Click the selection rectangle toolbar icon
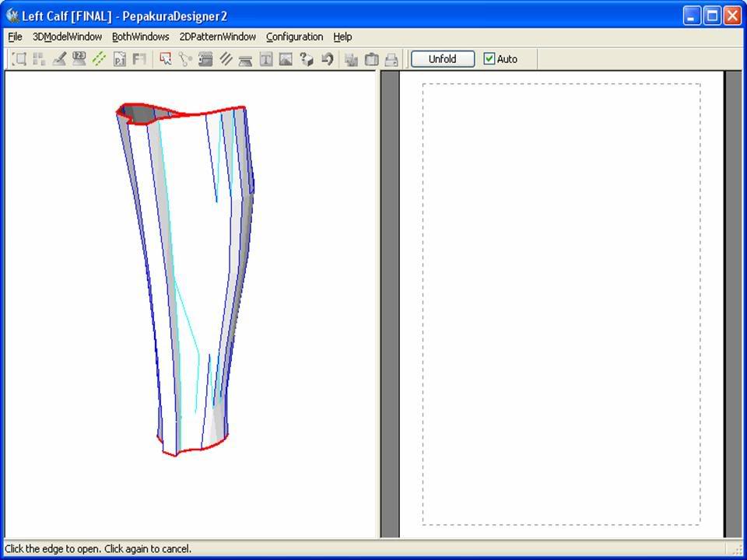The image size is (747, 560). [x=19, y=59]
